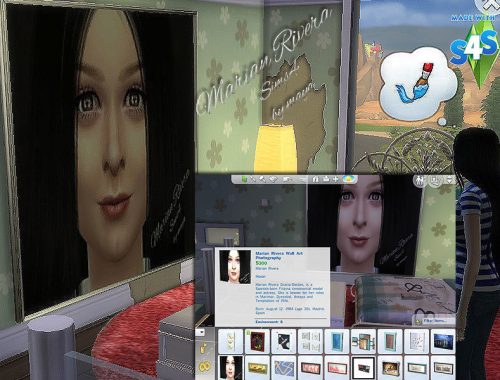Click the Marian Rivera Wall Art Photography title
The image size is (500, 380).
coord(279,256)
